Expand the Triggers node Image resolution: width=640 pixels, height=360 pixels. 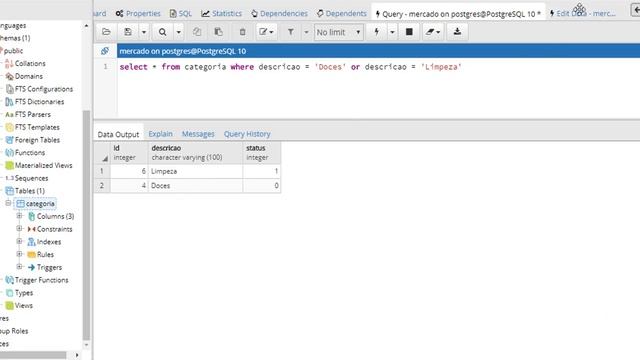click(19, 267)
